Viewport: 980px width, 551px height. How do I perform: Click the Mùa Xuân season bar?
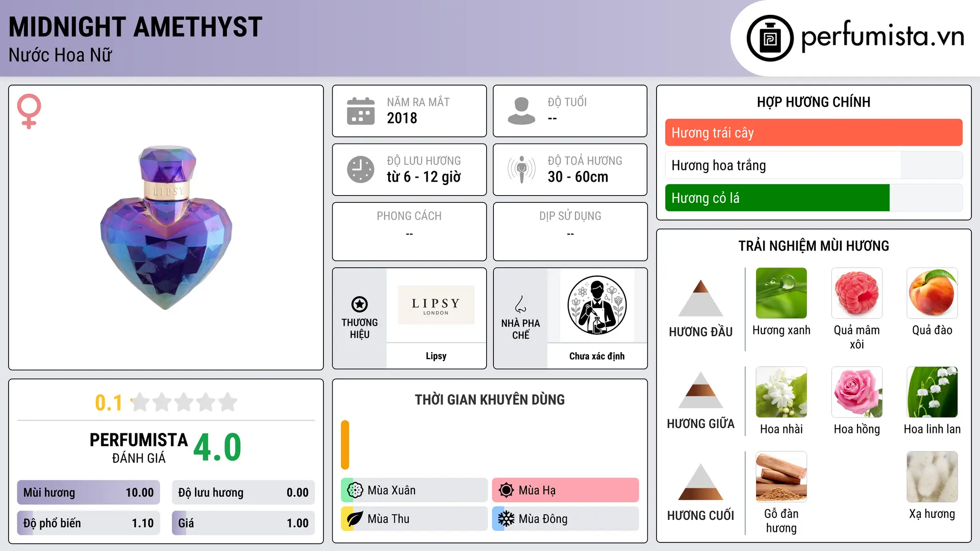pyautogui.click(x=414, y=490)
